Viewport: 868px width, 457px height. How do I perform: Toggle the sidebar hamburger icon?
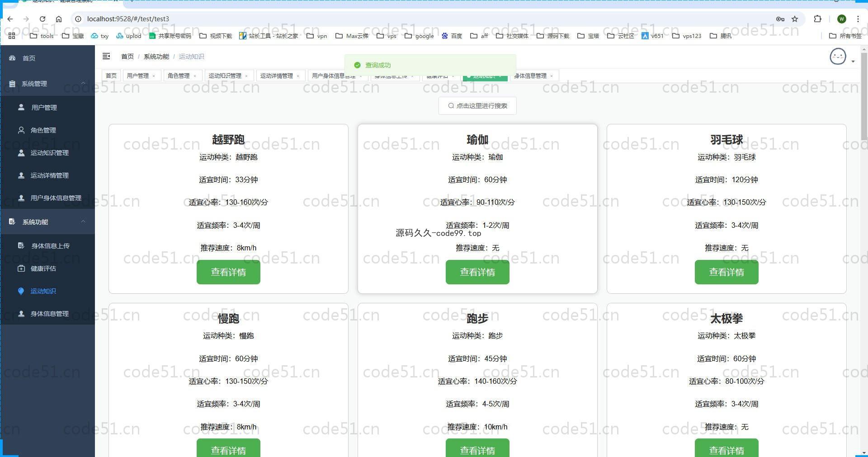tap(106, 56)
